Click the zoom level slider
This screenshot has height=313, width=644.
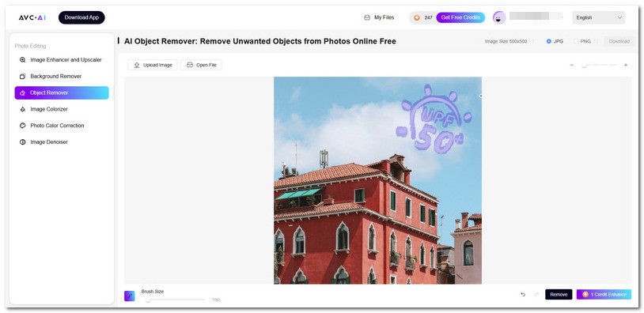[598, 65]
